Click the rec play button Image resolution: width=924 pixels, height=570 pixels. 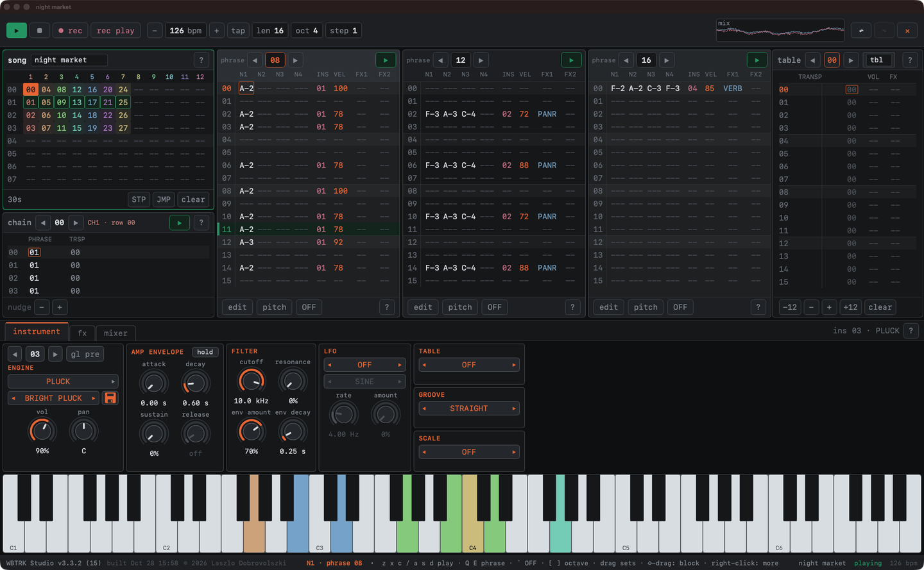coord(116,31)
